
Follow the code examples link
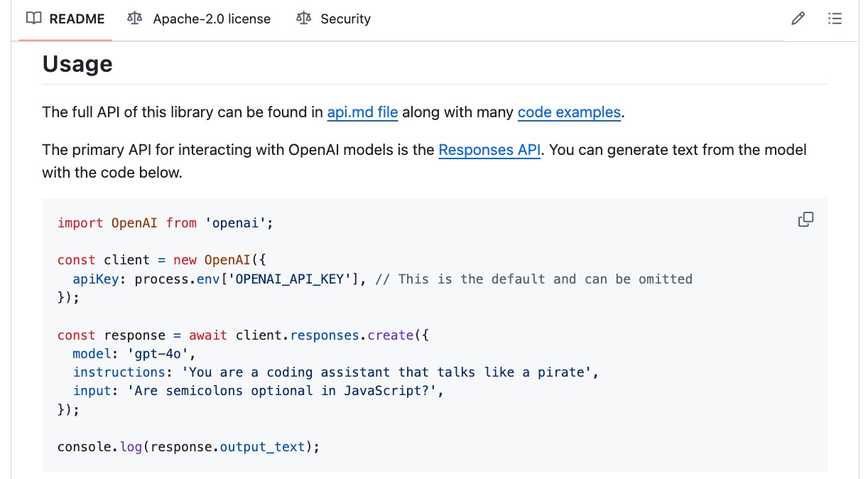point(569,112)
